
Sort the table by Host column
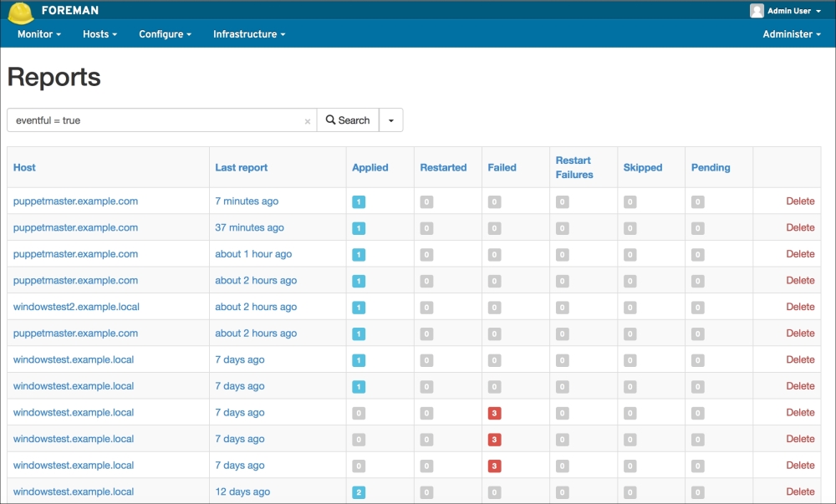24,167
